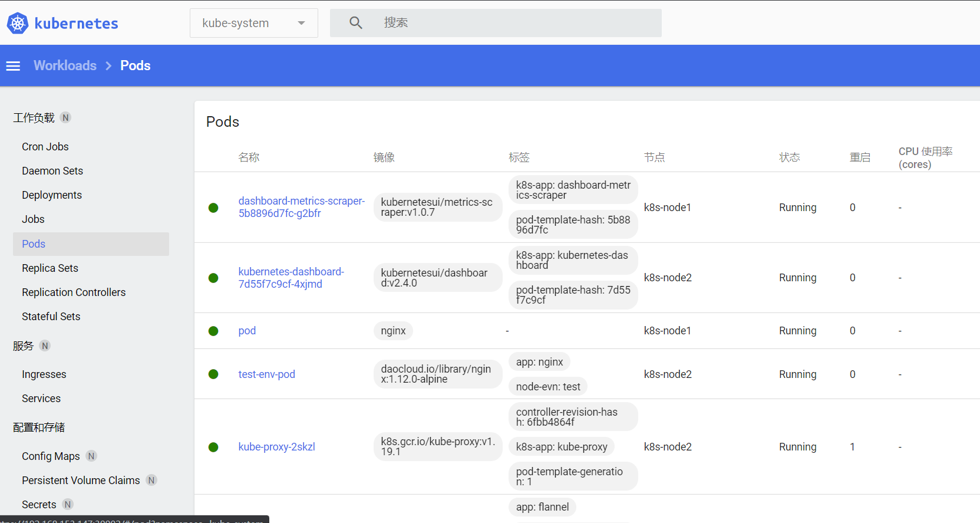
Task: Open the test-env-pod link
Action: pos(266,374)
